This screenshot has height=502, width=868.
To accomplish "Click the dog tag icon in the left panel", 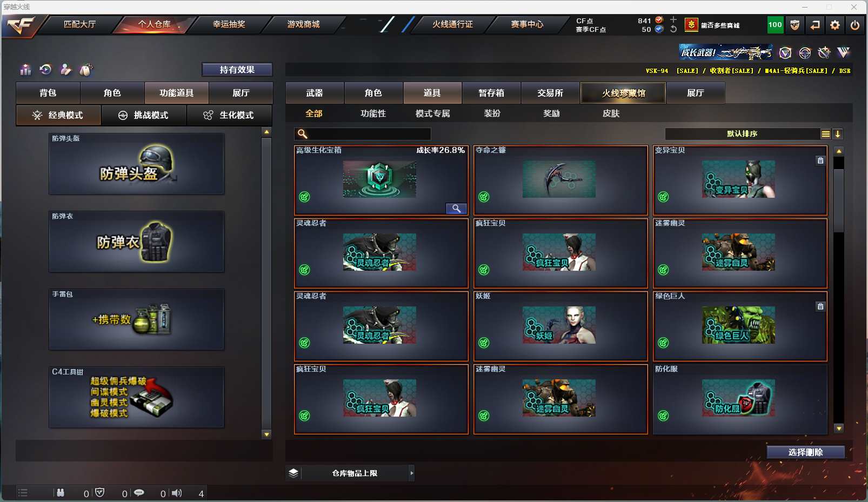I will 86,70.
